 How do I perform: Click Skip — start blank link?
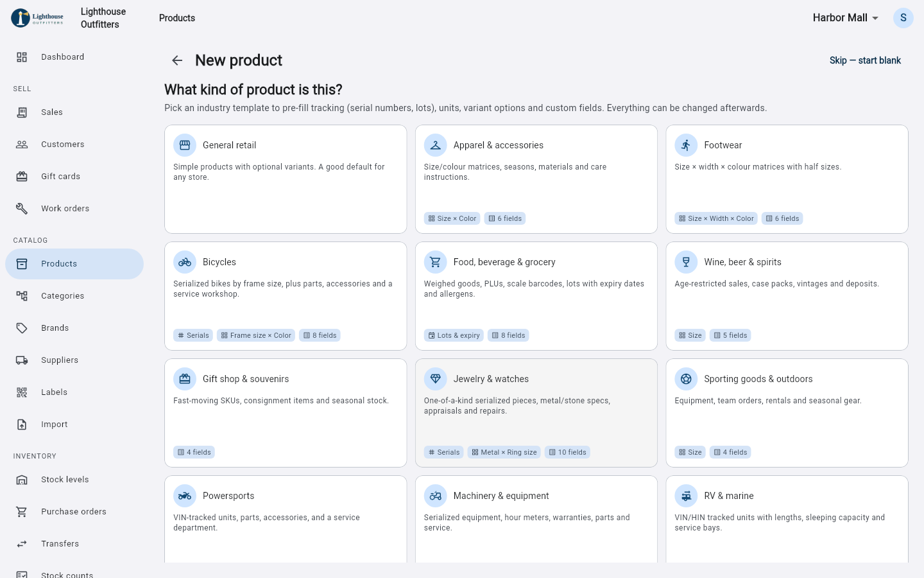click(x=865, y=60)
